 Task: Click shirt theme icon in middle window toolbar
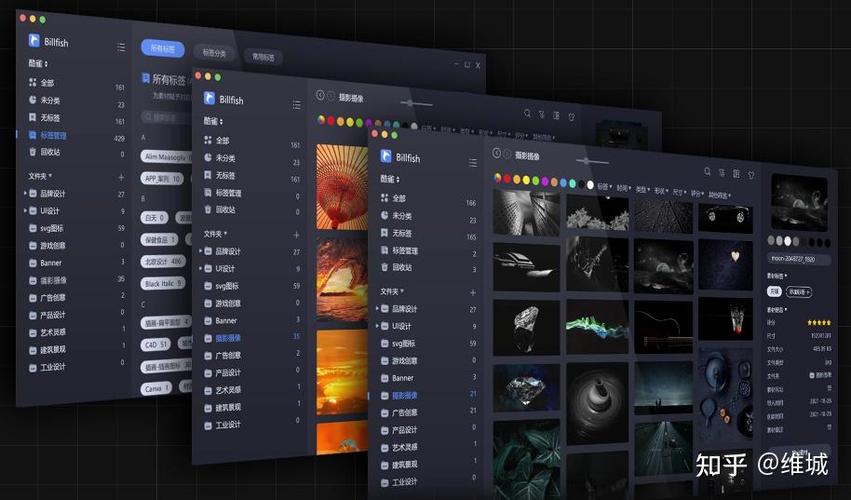pyautogui.click(x=571, y=117)
